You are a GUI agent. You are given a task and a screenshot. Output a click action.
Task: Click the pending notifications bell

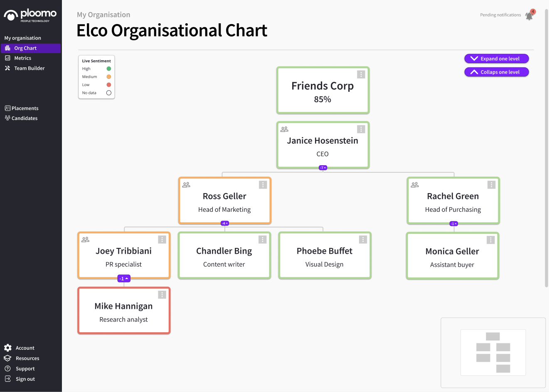tap(529, 15)
